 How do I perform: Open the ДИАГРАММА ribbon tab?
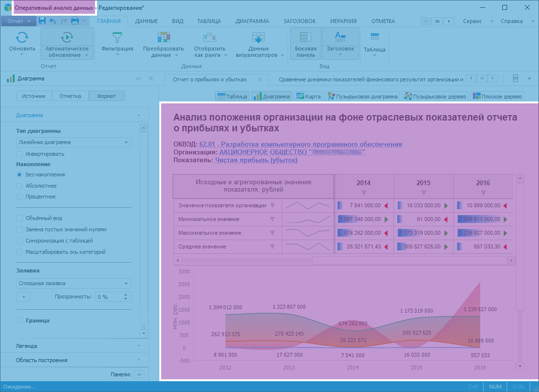coord(252,21)
